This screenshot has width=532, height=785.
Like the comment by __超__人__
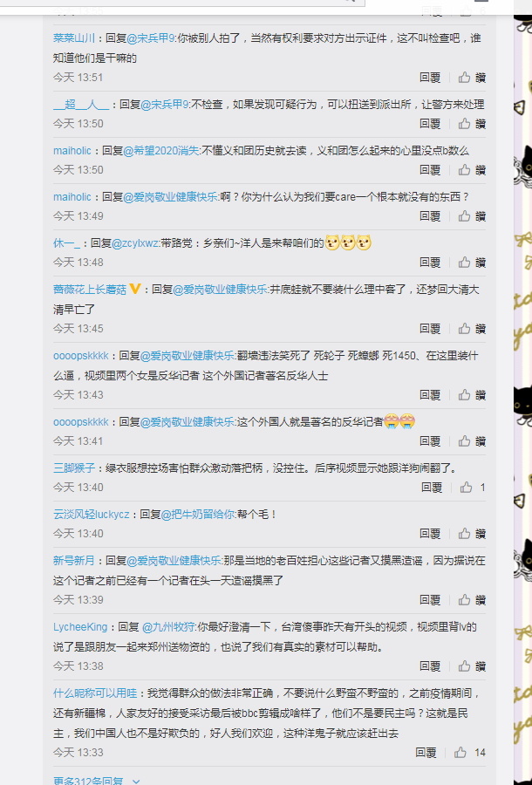click(x=472, y=124)
